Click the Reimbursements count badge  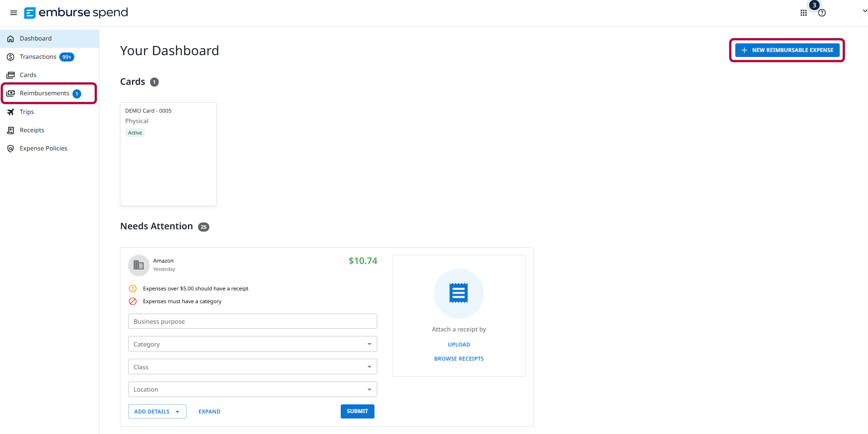pos(77,94)
